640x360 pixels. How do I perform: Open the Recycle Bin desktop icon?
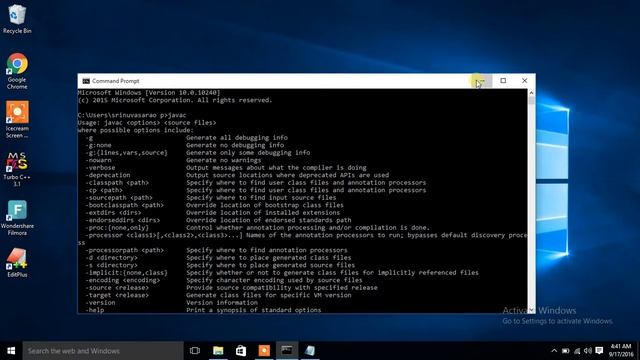point(17,19)
